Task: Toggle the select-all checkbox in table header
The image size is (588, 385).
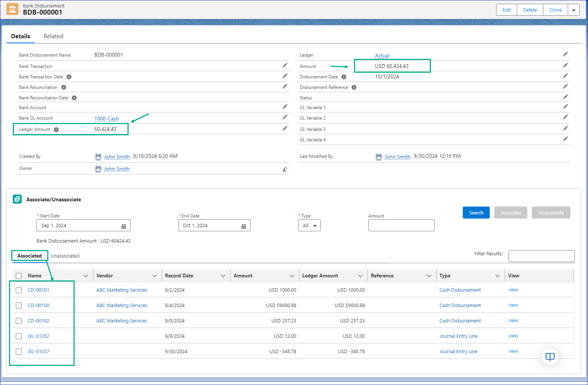Action: (19, 276)
